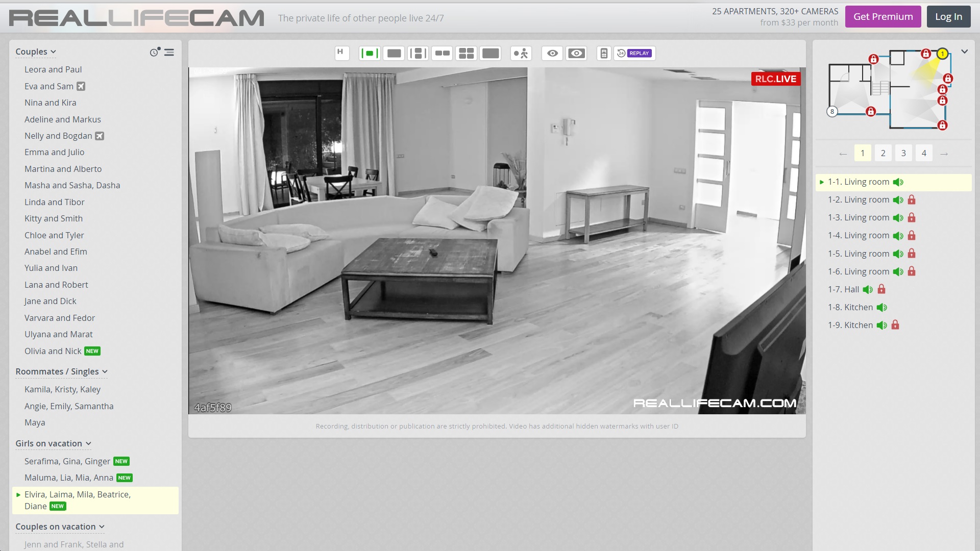This screenshot has width=980, height=551.
Task: Click the Log In button
Action: click(948, 17)
